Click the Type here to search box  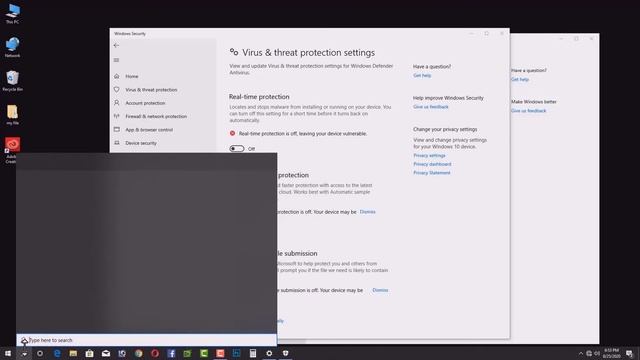(x=147, y=340)
